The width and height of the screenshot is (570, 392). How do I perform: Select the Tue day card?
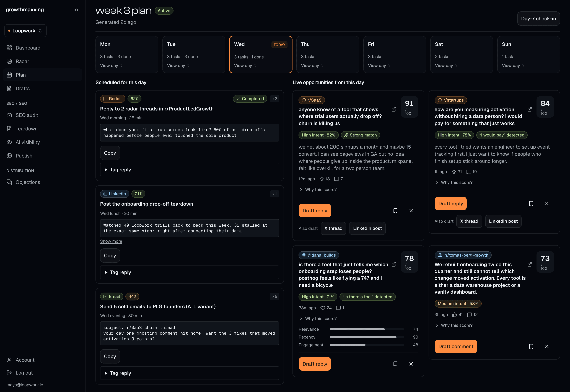[x=194, y=55]
